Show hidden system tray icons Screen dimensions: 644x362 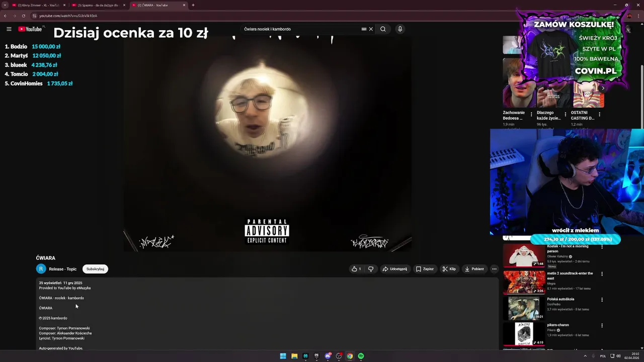click(x=585, y=356)
